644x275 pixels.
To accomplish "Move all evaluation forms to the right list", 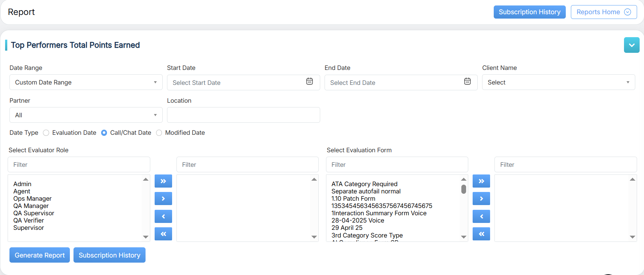I will [x=481, y=181].
